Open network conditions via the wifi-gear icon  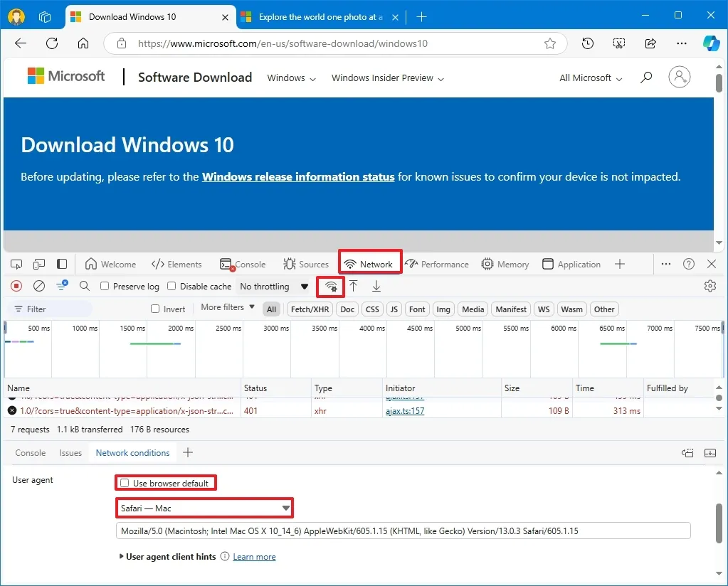[x=330, y=286]
